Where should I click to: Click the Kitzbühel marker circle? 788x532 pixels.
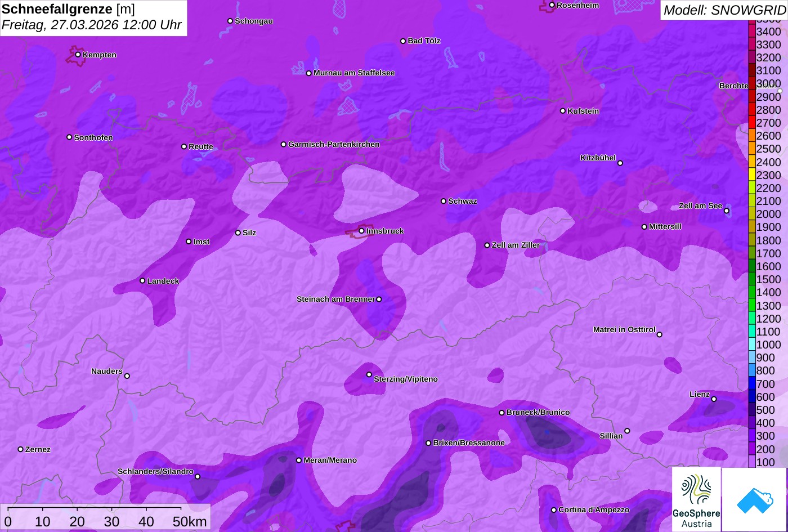pyautogui.click(x=620, y=163)
